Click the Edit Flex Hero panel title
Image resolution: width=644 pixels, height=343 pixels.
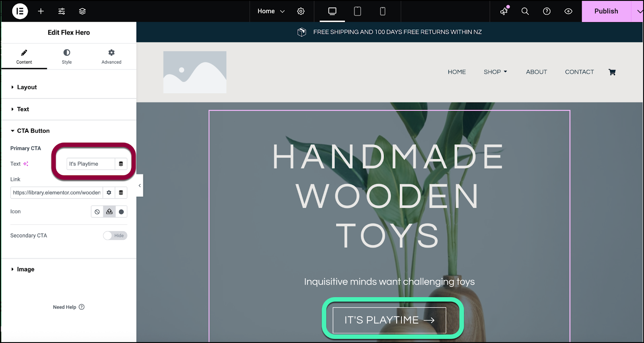(x=69, y=33)
